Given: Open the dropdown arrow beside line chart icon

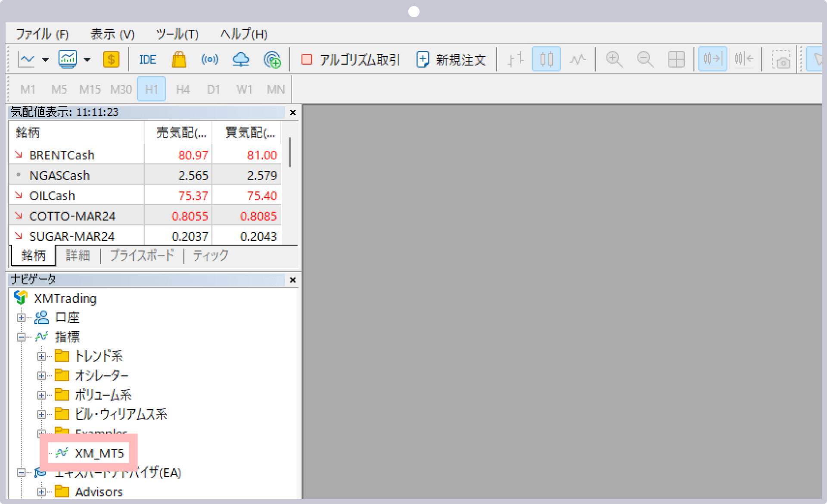Looking at the screenshot, I should click(45, 59).
